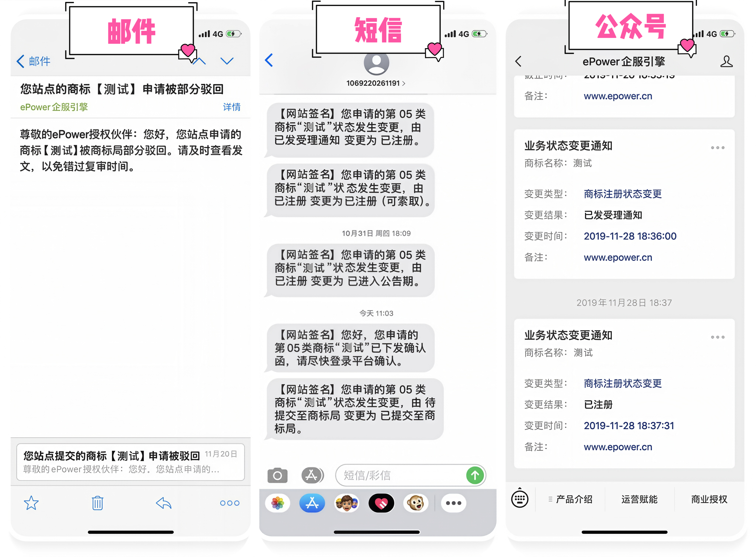This screenshot has width=756, height=557.
Task: Open the three-dot menu on the 已注册 notification card
Action: click(x=718, y=337)
